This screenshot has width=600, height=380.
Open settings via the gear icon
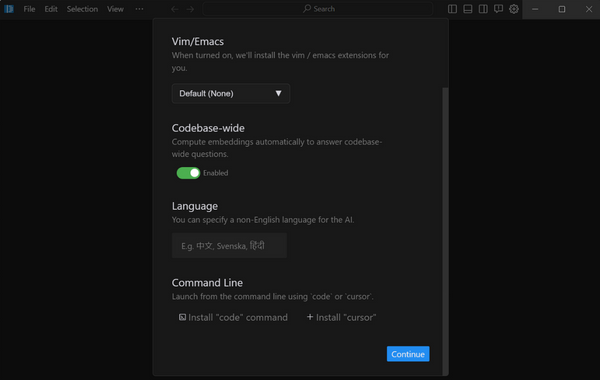514,9
